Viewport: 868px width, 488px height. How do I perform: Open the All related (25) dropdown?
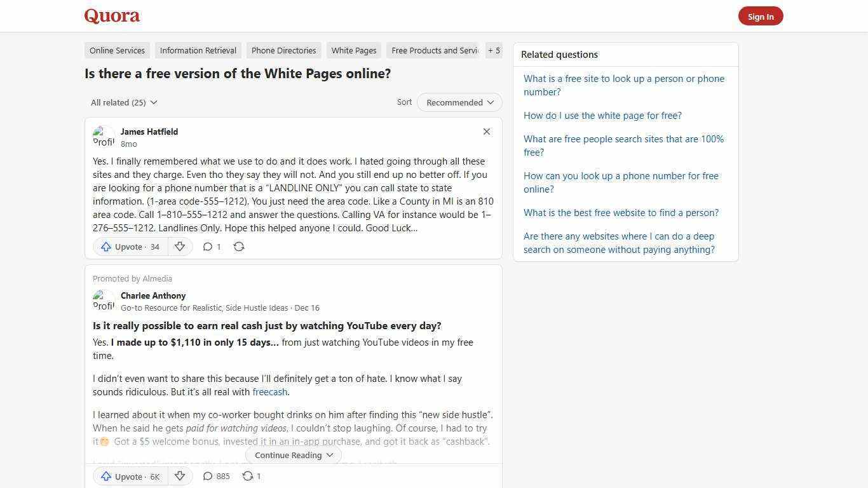point(123,102)
